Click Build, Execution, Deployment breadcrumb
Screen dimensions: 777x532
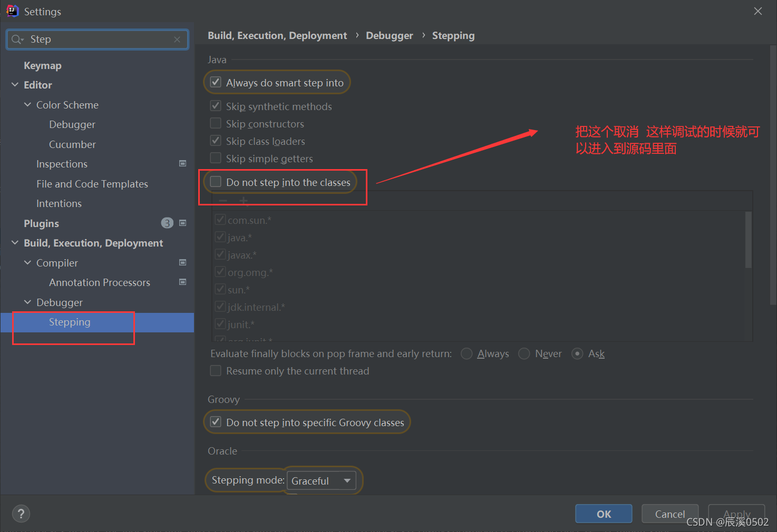277,35
